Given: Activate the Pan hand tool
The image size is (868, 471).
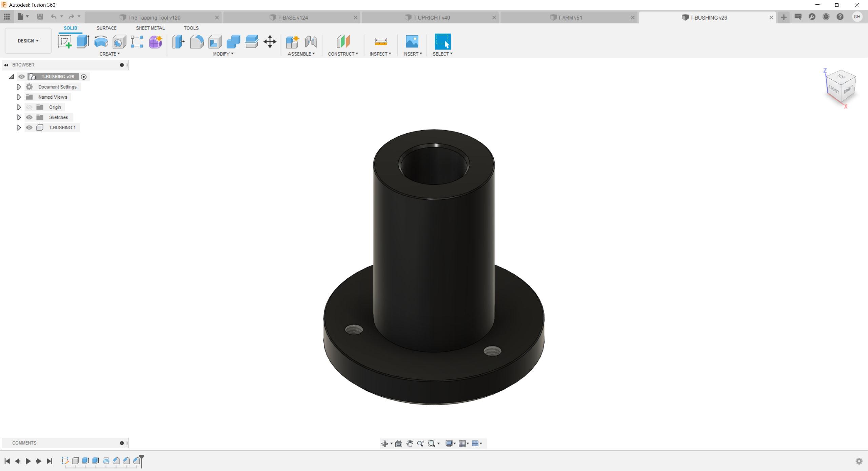Looking at the screenshot, I should click(410, 444).
